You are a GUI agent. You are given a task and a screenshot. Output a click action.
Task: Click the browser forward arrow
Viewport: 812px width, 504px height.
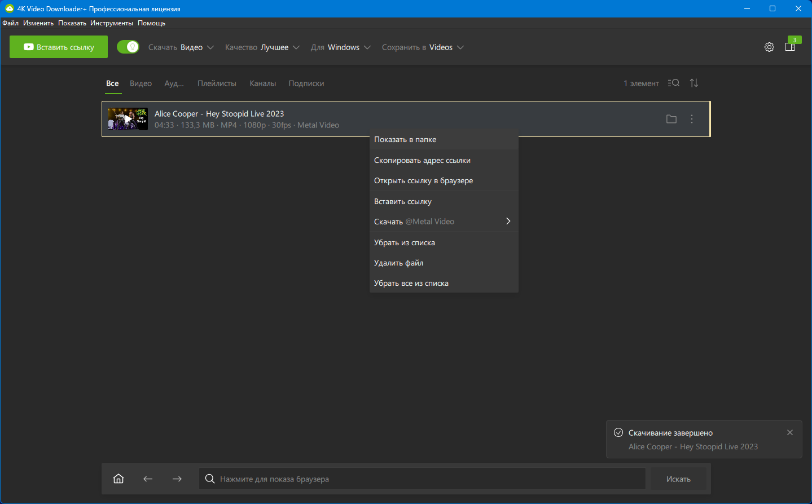[x=177, y=479]
